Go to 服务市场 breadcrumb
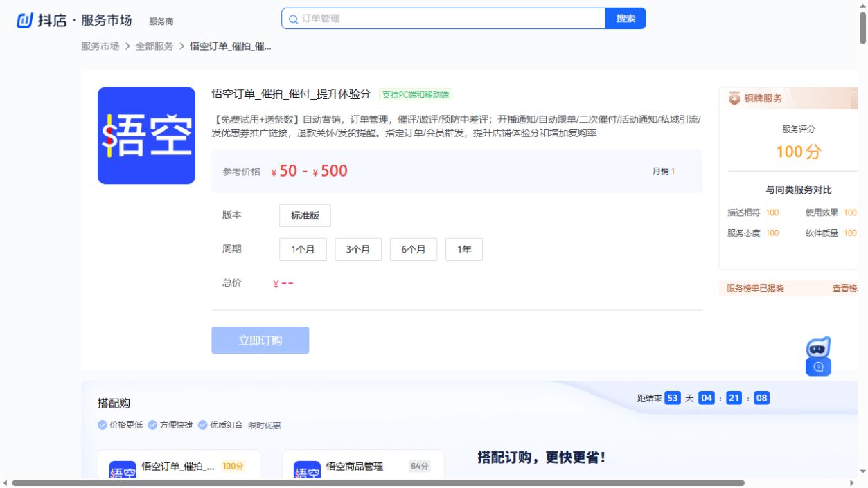 point(100,46)
